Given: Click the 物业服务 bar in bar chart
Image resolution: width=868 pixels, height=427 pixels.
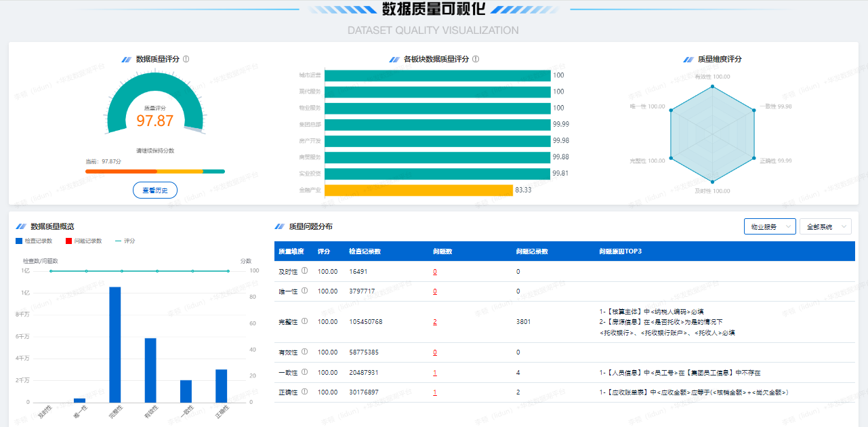Looking at the screenshot, I should (x=438, y=108).
